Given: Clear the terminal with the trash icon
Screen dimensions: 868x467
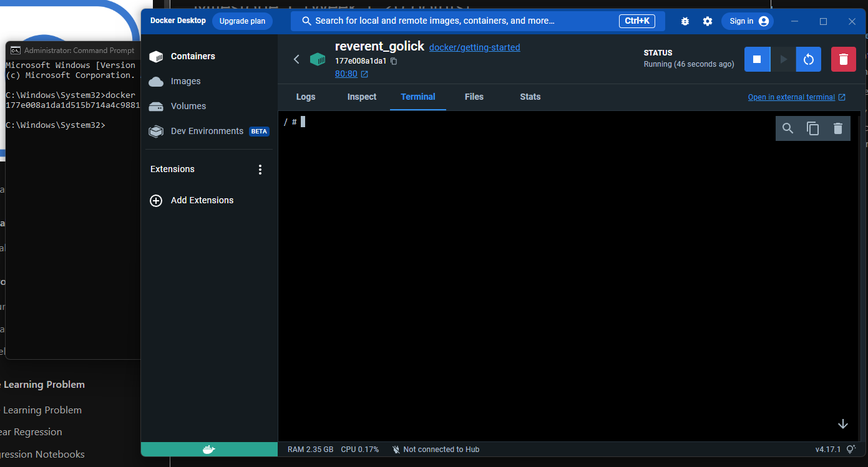Looking at the screenshot, I should [838, 128].
